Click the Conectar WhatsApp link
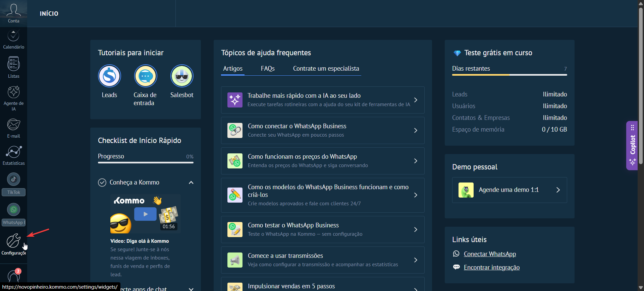The width and height of the screenshot is (644, 291). tap(489, 254)
